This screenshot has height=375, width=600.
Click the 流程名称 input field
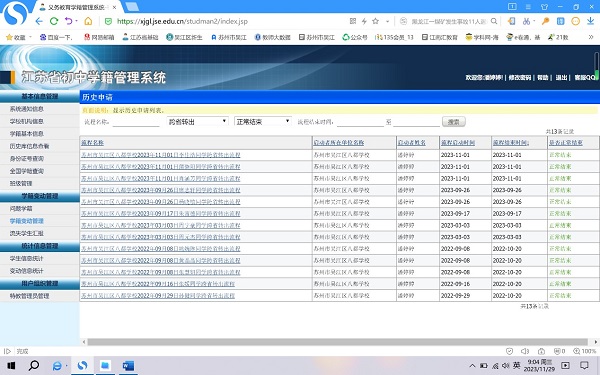136,122
